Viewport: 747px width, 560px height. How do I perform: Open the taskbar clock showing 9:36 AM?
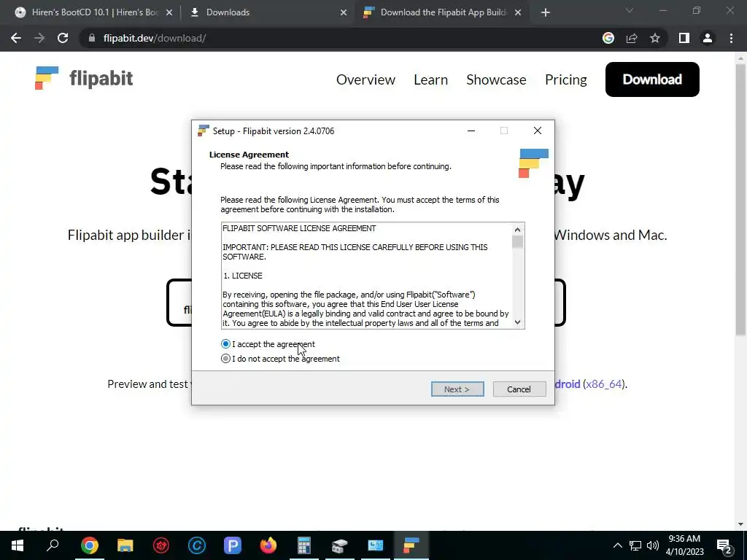(684, 545)
